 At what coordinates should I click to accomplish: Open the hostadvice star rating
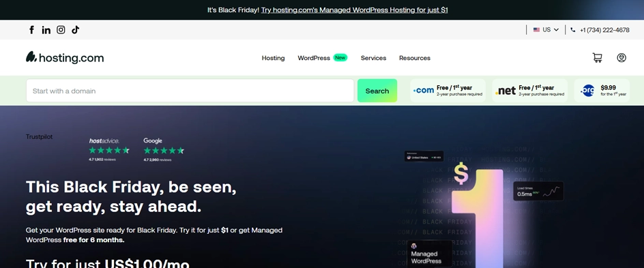point(109,150)
